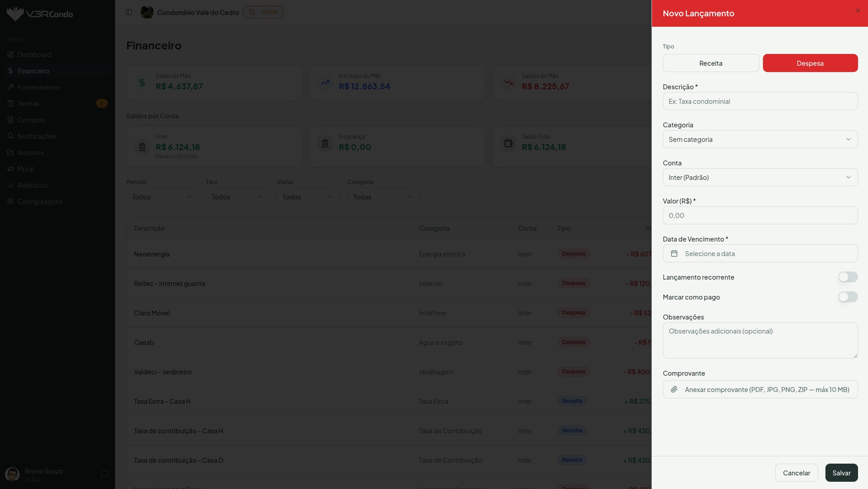
Task: Open Relatórios from the sidebar
Action: [33, 185]
